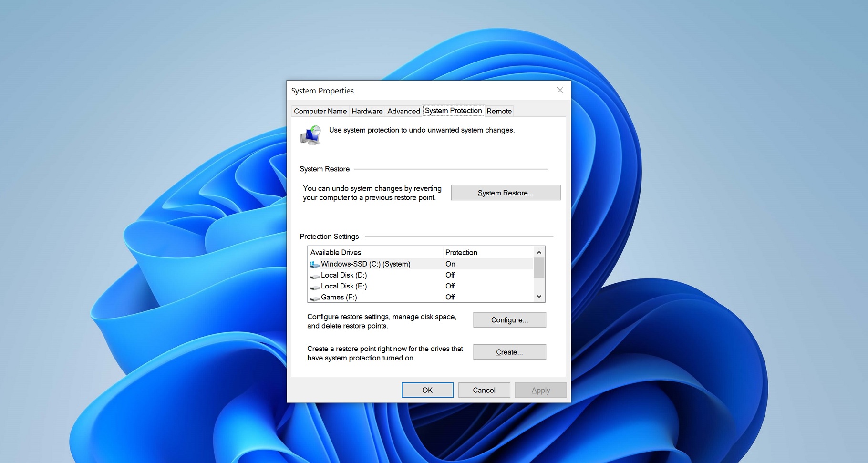Click the dialog close X icon
This screenshot has height=463, width=868.
click(x=560, y=90)
